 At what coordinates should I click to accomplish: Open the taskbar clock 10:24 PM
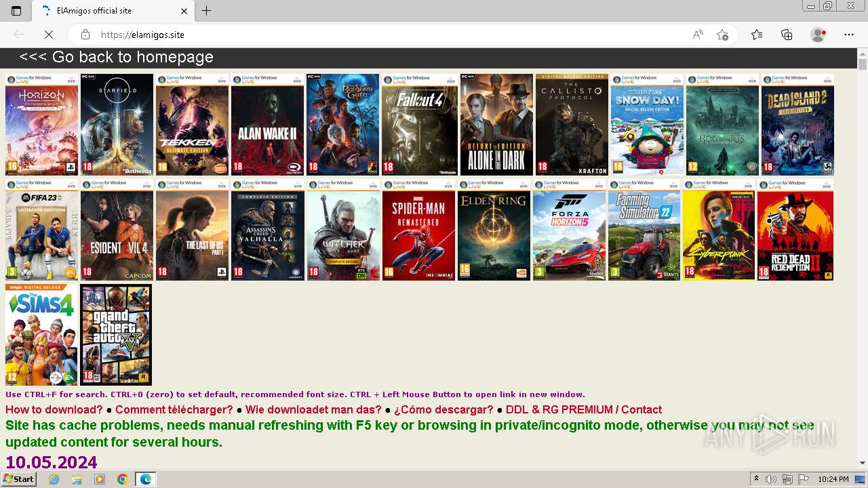pos(833,479)
